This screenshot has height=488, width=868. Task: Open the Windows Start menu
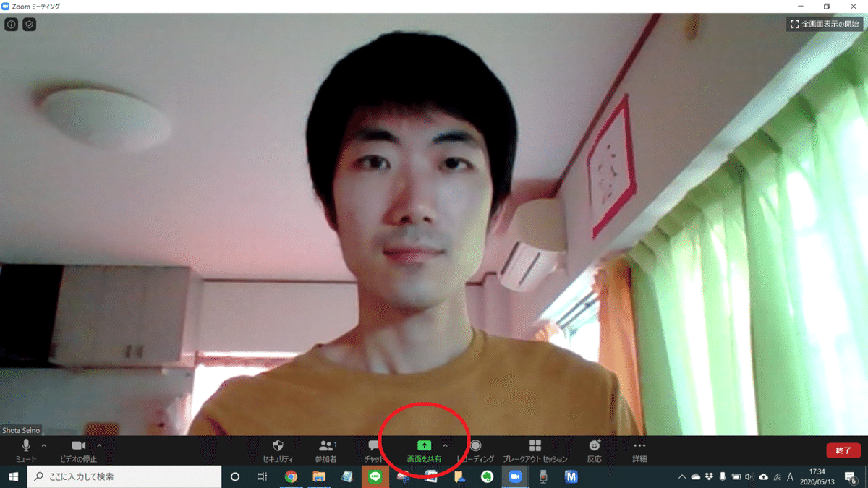tap(13, 476)
